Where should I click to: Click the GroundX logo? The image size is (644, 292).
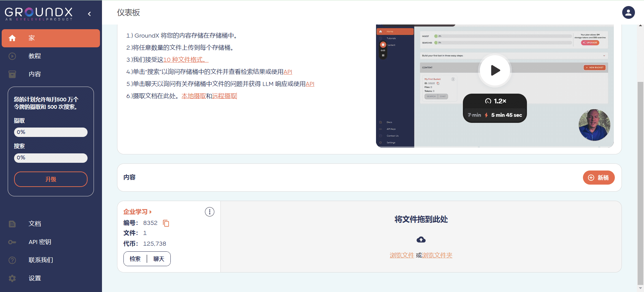pyautogui.click(x=39, y=14)
